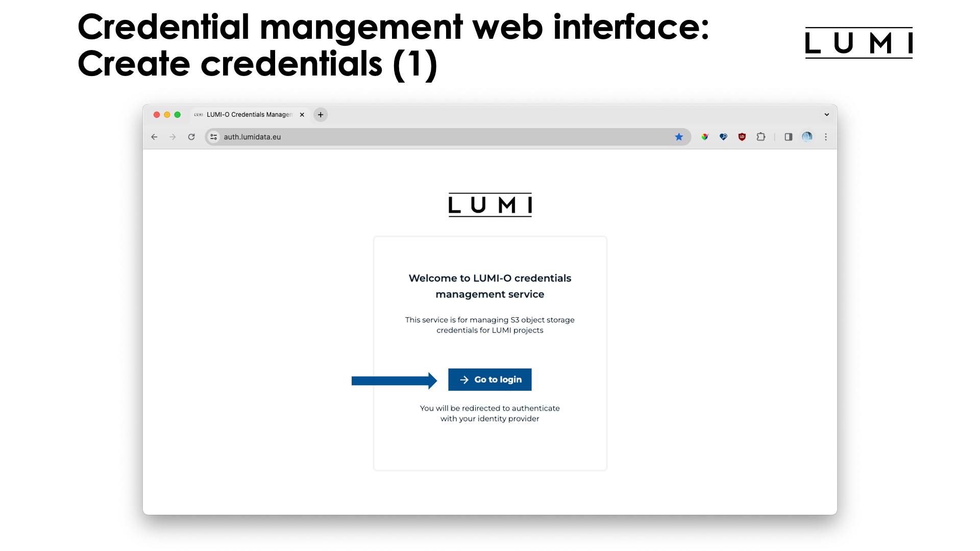Open site settings via the tune icon
The image size is (980, 551).
point(213,137)
